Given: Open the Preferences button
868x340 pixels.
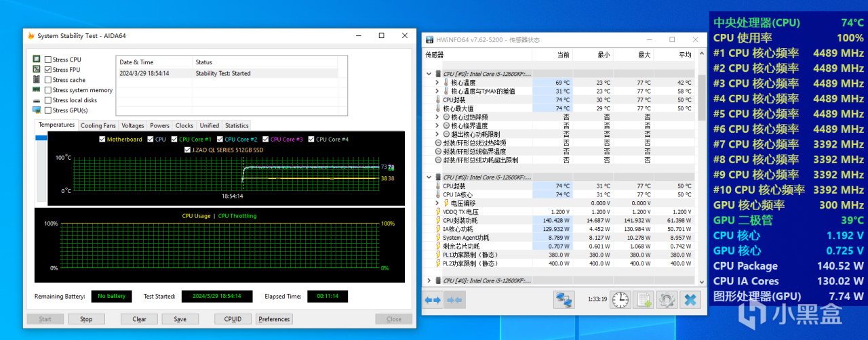Looking at the screenshot, I should coord(274,319).
